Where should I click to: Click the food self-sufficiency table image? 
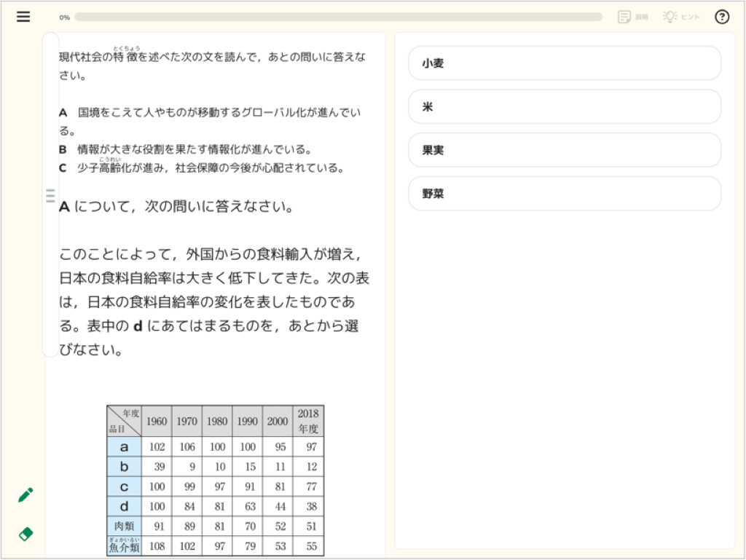216,481
